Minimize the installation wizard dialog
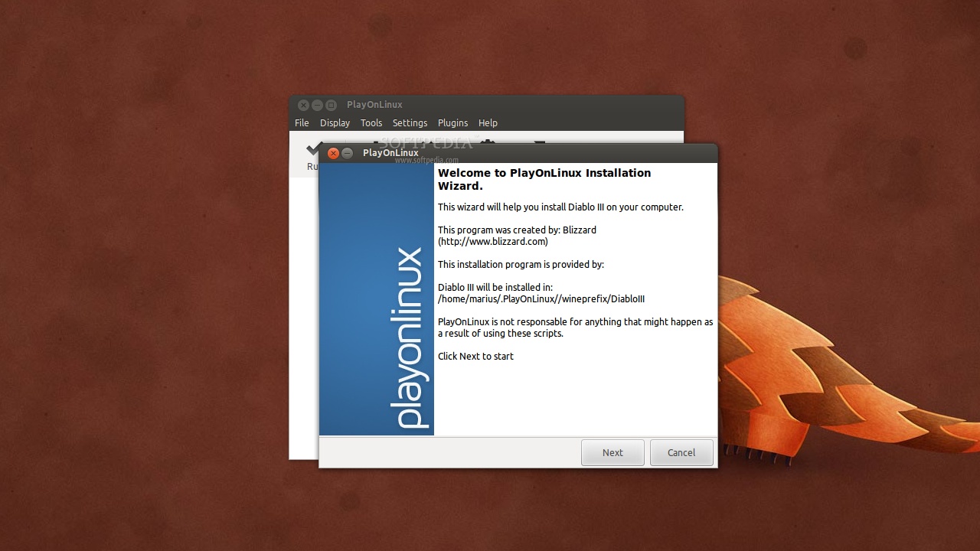Screen dimensions: 980x551 (348, 153)
